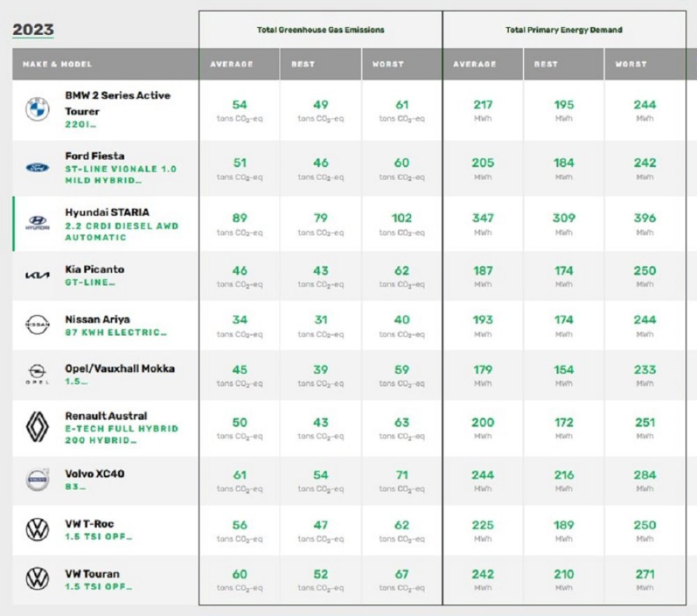Click the Total Primary Energy Demand heading
The image size is (697, 616).
click(x=564, y=30)
